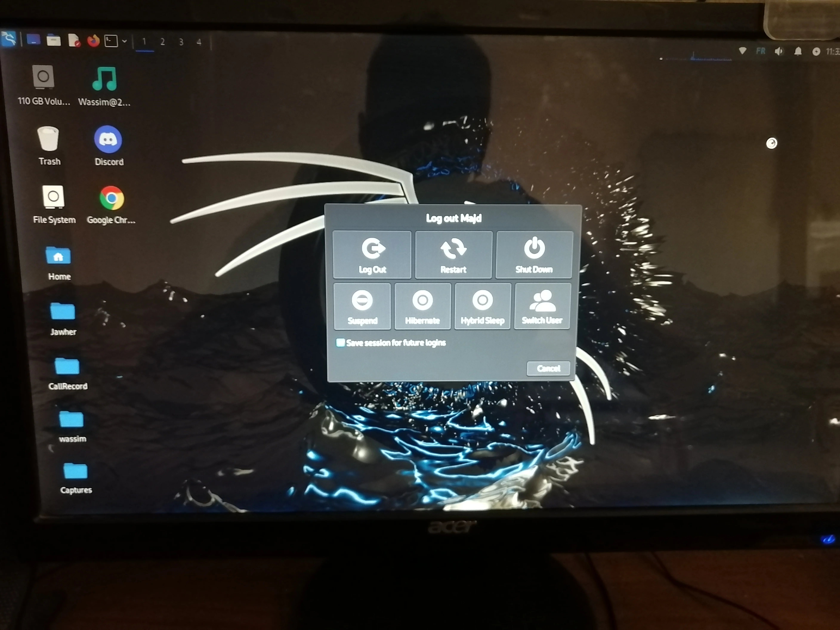This screenshot has width=840, height=630.
Task: Select the Google Chrome desktop icon
Action: coord(111,205)
